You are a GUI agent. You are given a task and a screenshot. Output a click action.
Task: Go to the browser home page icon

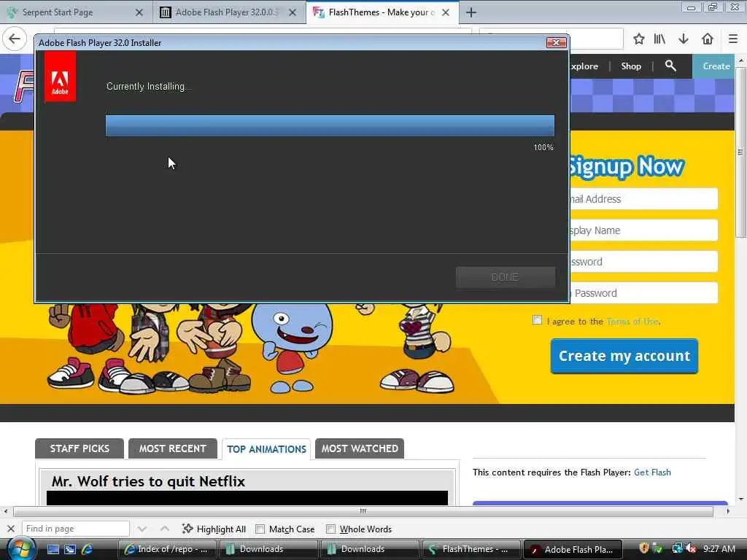tap(708, 39)
